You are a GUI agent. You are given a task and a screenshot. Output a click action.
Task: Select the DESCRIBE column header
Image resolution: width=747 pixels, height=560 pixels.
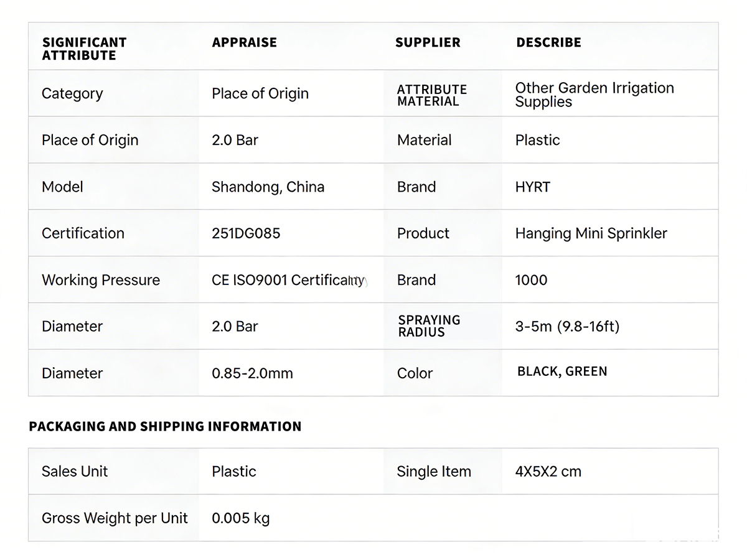548,42
